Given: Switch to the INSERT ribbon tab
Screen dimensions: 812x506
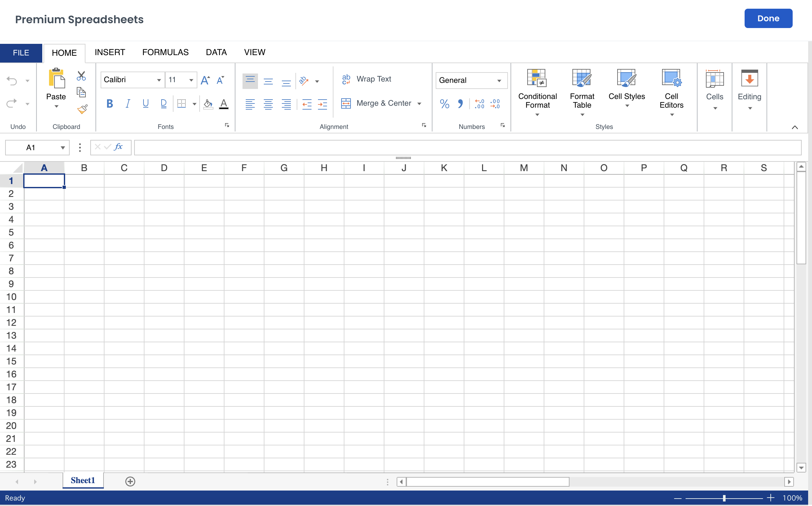Looking at the screenshot, I should click(x=110, y=53).
